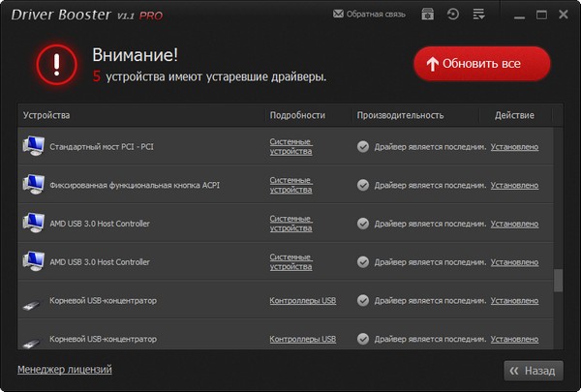Sort by the Производительность column header
This screenshot has width=581, height=392.
pyautogui.click(x=400, y=115)
